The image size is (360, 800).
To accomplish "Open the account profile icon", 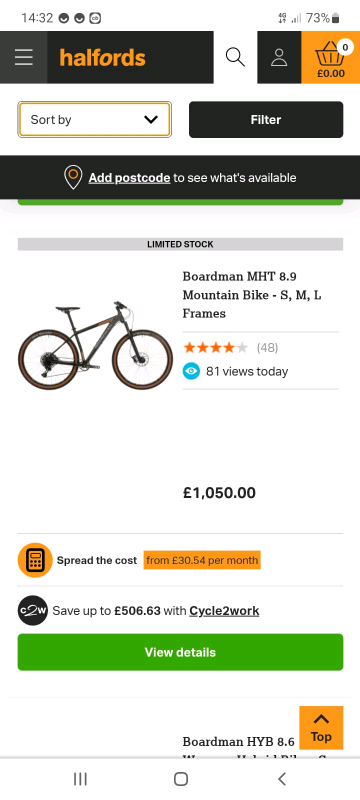I will [279, 57].
